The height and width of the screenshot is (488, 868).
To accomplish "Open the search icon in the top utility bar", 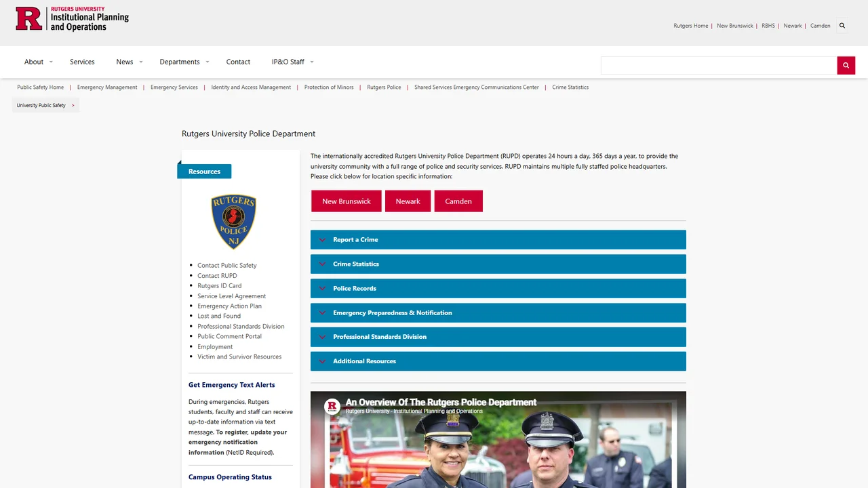I will (x=842, y=26).
